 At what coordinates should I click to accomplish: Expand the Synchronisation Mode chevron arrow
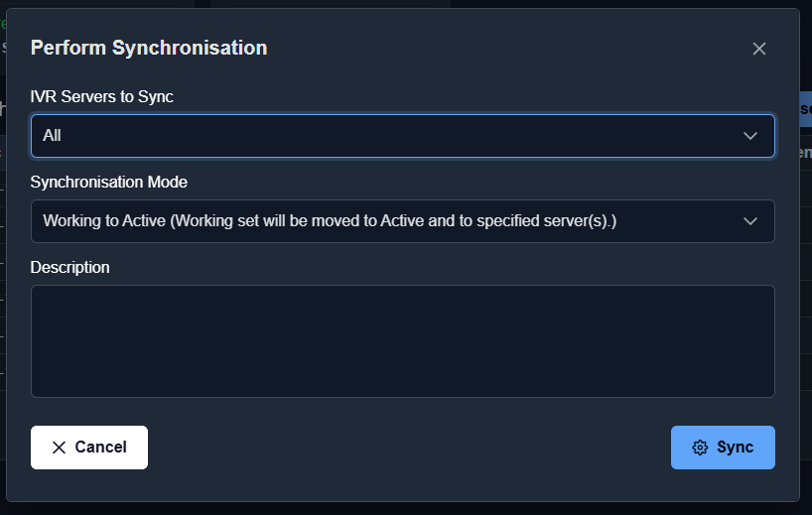point(750,221)
